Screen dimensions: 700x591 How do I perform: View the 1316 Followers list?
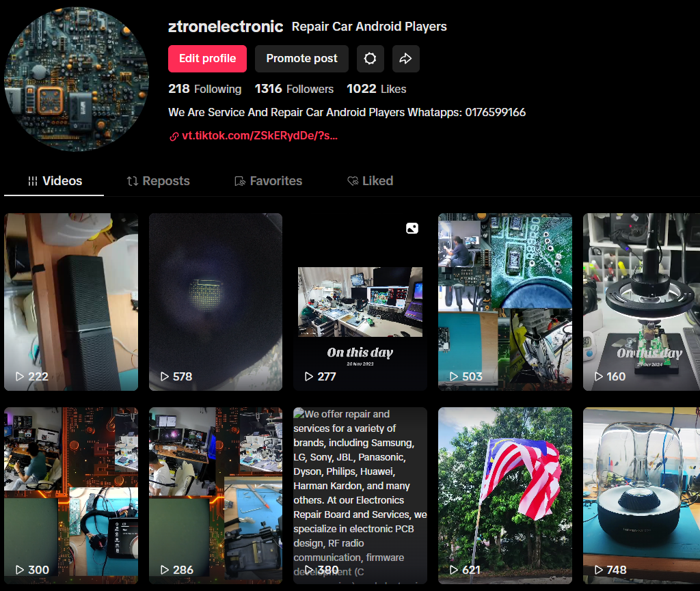[294, 89]
